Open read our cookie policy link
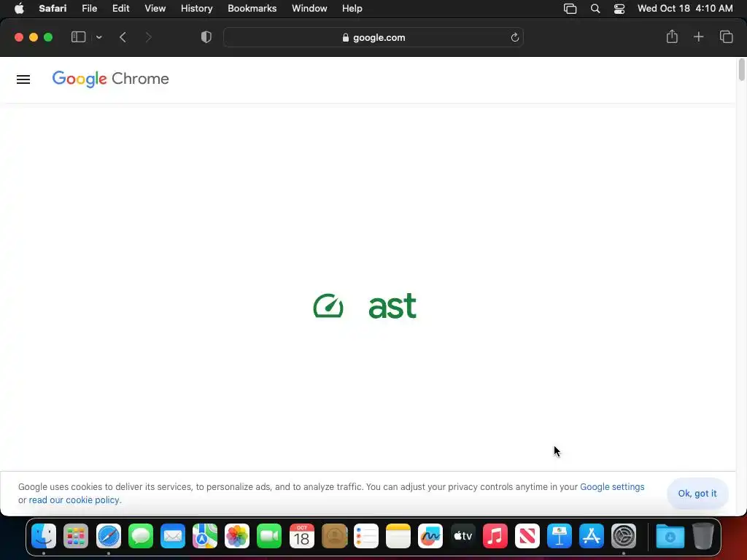 coord(74,500)
